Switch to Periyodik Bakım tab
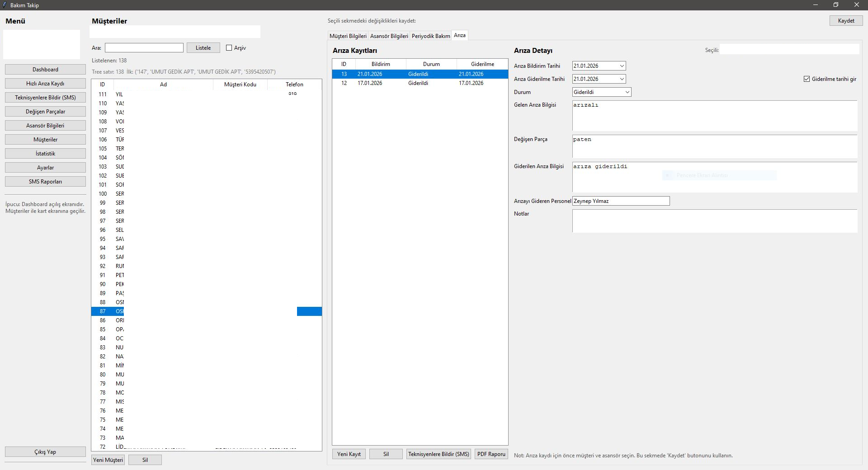 (x=430, y=36)
